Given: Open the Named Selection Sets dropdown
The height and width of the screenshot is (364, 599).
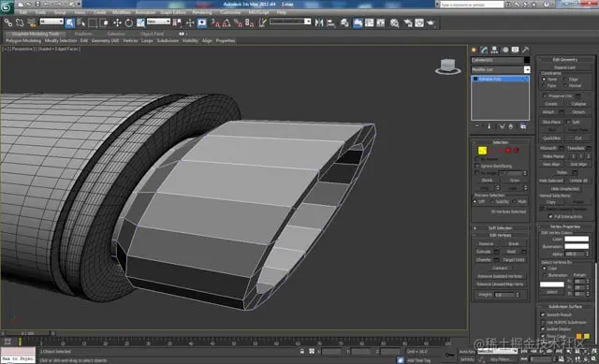Looking at the screenshot, I should point(290,22).
